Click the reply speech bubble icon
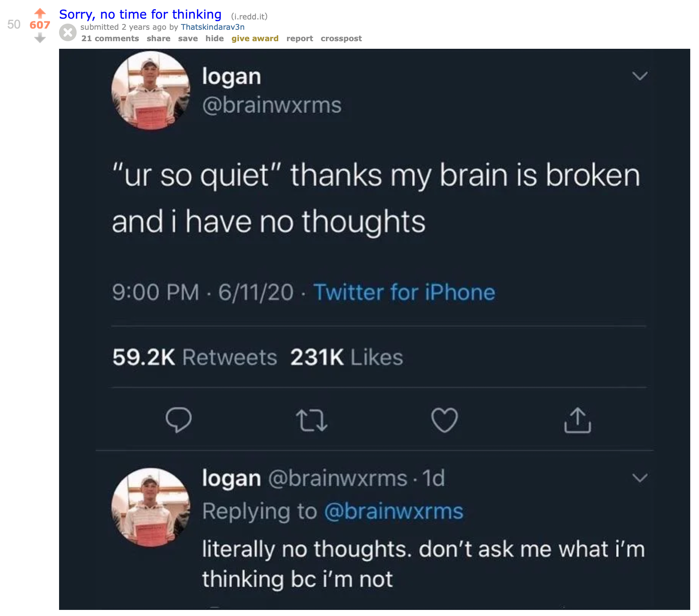 pos(178,420)
